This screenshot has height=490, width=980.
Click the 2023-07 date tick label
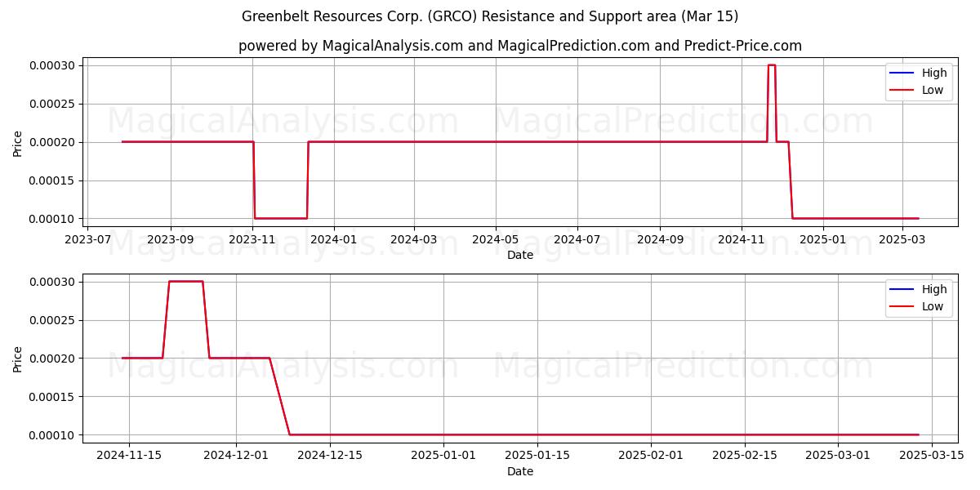(x=87, y=240)
